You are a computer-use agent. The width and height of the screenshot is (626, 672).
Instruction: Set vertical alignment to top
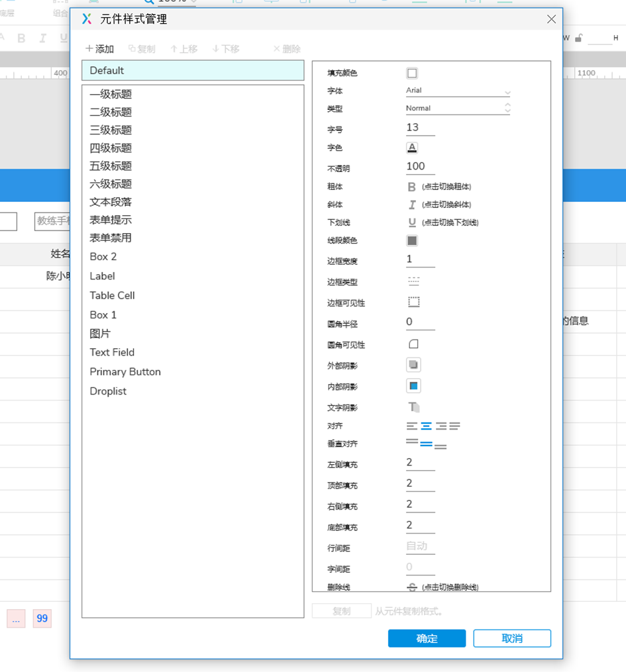click(x=412, y=441)
